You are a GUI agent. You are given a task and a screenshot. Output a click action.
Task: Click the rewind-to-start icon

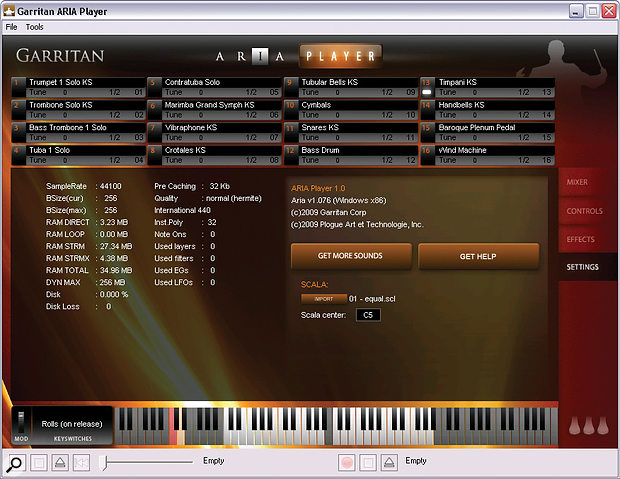81,462
